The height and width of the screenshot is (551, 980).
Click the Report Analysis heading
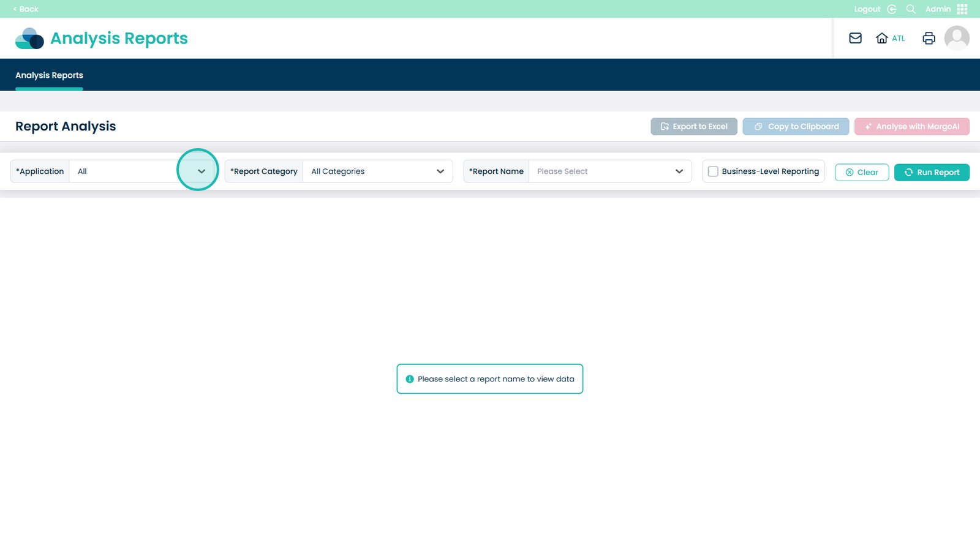[x=66, y=126]
